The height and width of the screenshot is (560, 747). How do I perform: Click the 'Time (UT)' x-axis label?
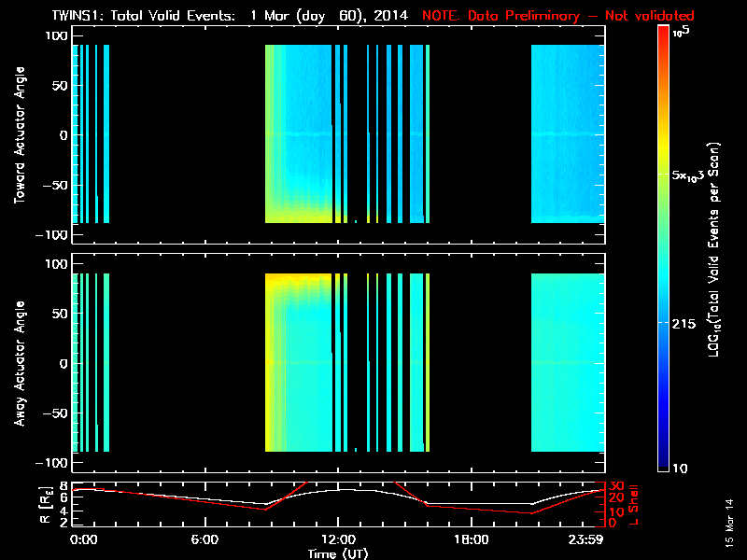338,553
